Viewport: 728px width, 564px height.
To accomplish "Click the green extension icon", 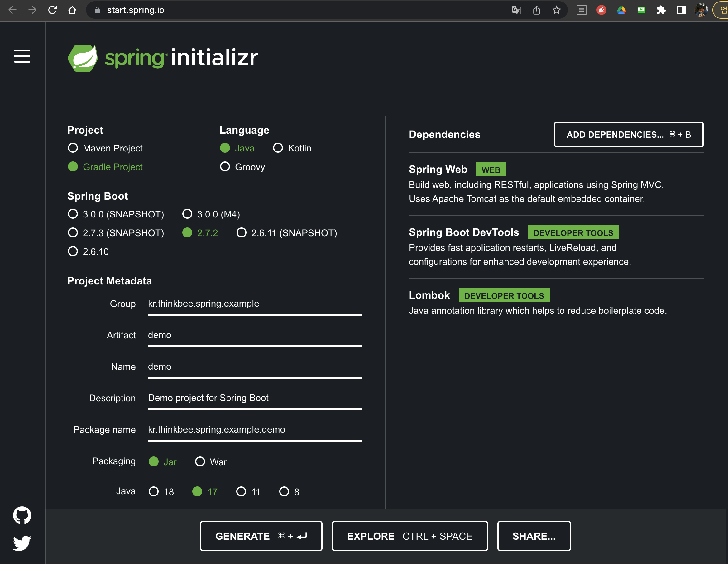I will point(641,10).
